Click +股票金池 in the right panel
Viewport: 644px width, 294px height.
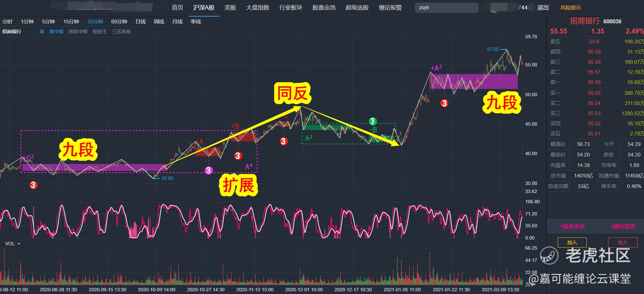tap(572, 226)
